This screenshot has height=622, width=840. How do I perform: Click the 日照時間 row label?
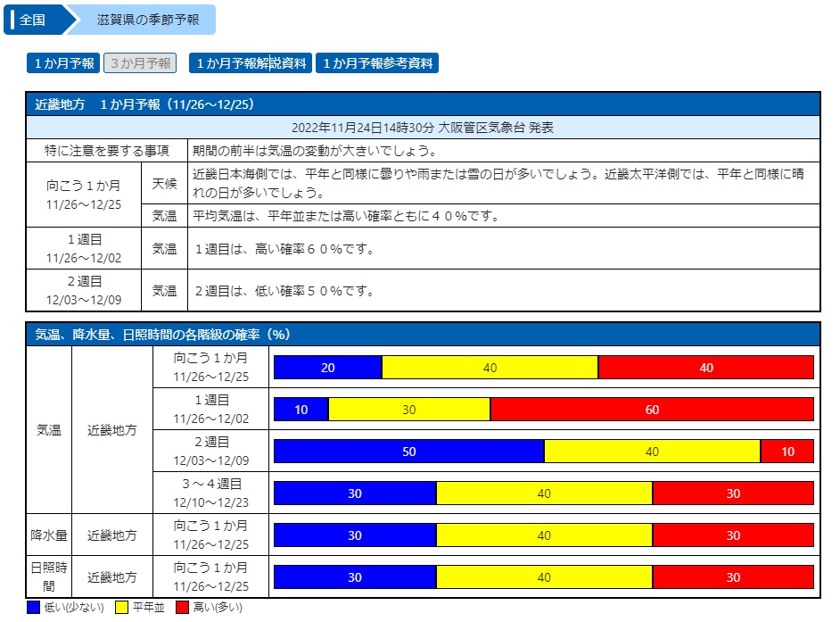click(49, 577)
